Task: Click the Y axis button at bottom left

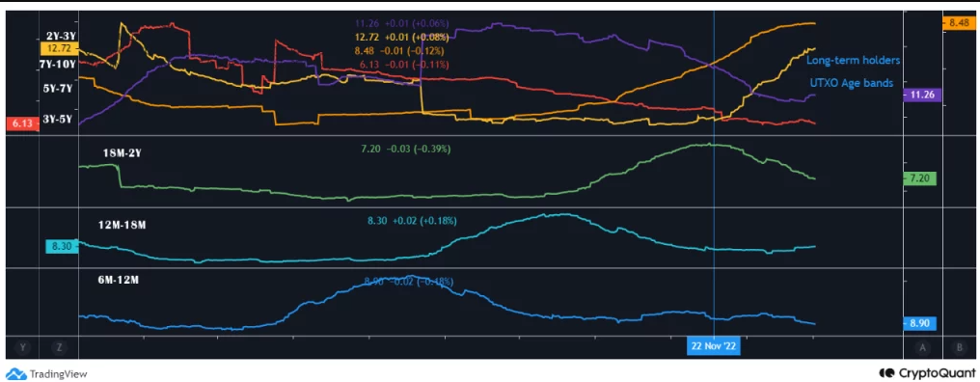Action: (22, 347)
